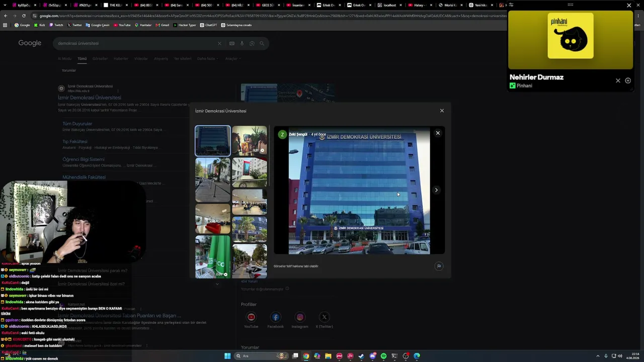Open the Twitter bookmark
This screenshot has height=362, width=644.
[74, 25]
